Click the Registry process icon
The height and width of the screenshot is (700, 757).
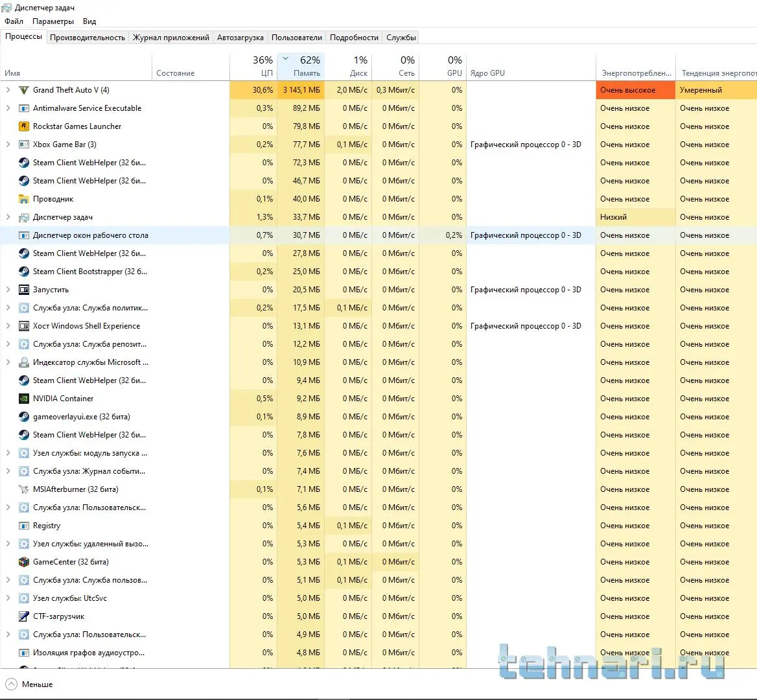coord(23,526)
